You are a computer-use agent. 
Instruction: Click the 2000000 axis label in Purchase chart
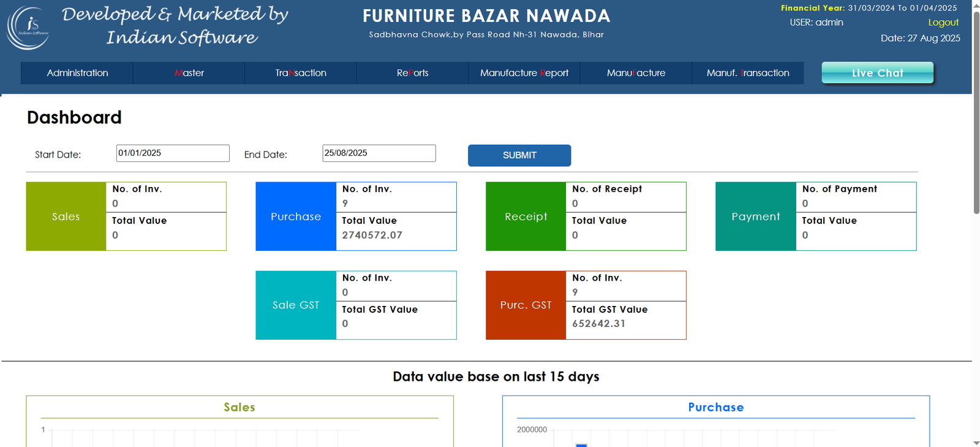click(532, 430)
